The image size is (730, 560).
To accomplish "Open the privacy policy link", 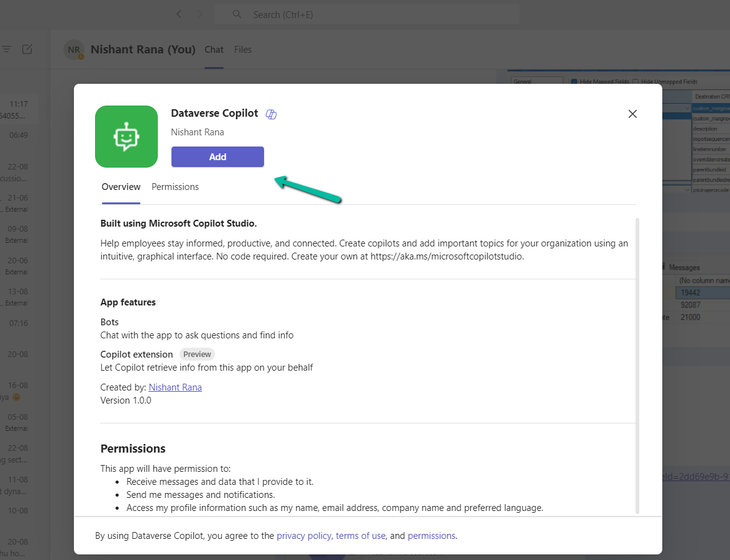I will point(304,535).
